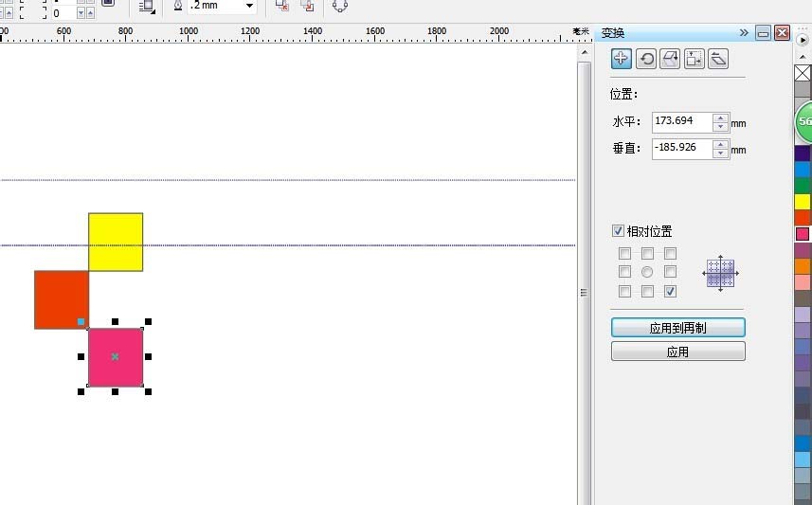Click the outline pen icon beside width box
Image resolution: width=812 pixels, height=505 pixels.
pos(178,6)
